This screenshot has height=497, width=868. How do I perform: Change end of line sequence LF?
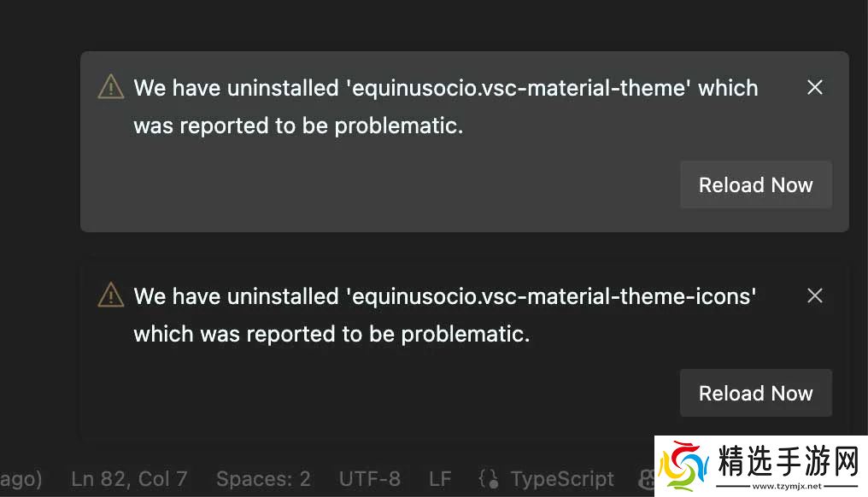point(440,479)
